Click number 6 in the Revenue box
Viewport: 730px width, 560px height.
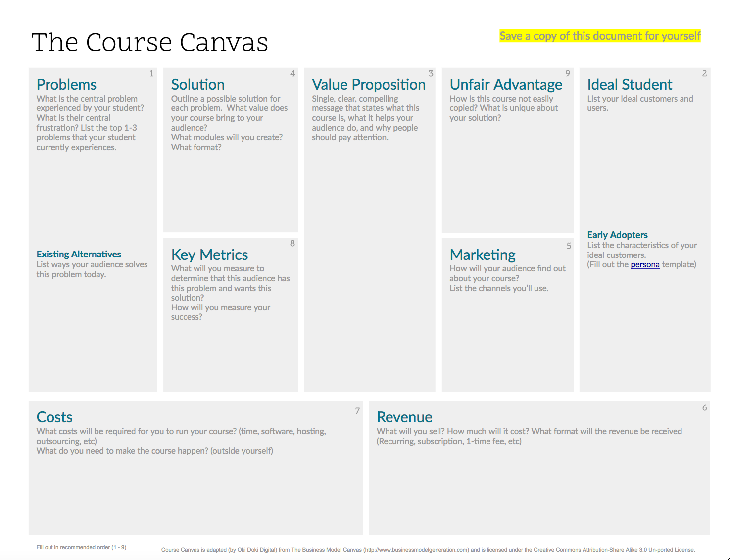point(704,407)
